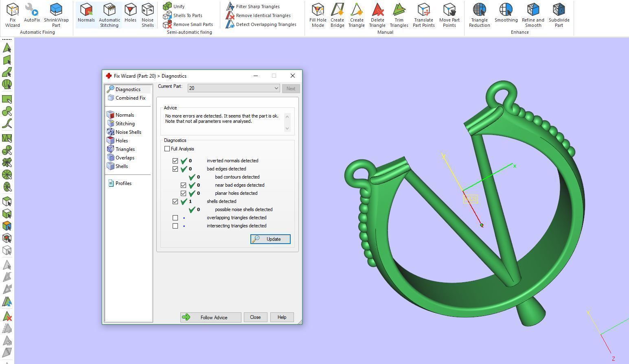
Task: Click Remove Identical Triangles
Action: (x=259, y=15)
